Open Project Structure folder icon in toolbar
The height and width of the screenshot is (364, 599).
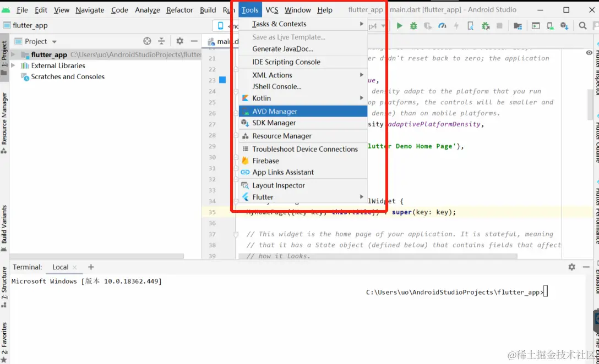point(518,25)
